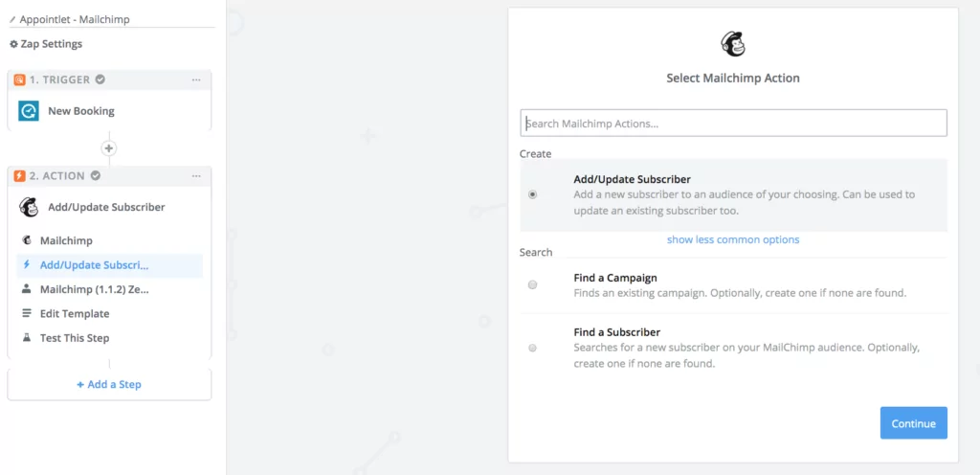Click the pencil icon beside Appointlet - Mailchimp
This screenshot has width=980, height=475.
pos(12,19)
